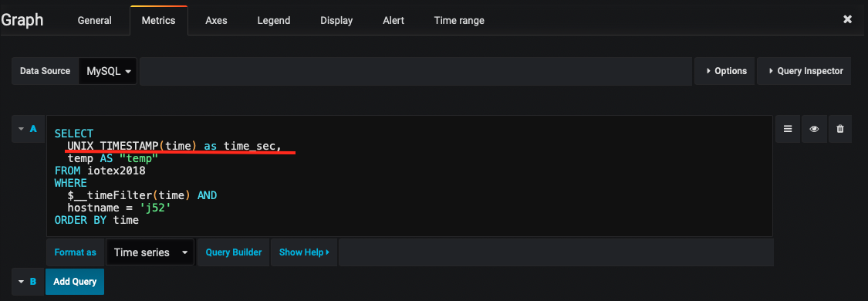Go to the Display tab
The height and width of the screenshot is (301, 868).
(x=336, y=21)
